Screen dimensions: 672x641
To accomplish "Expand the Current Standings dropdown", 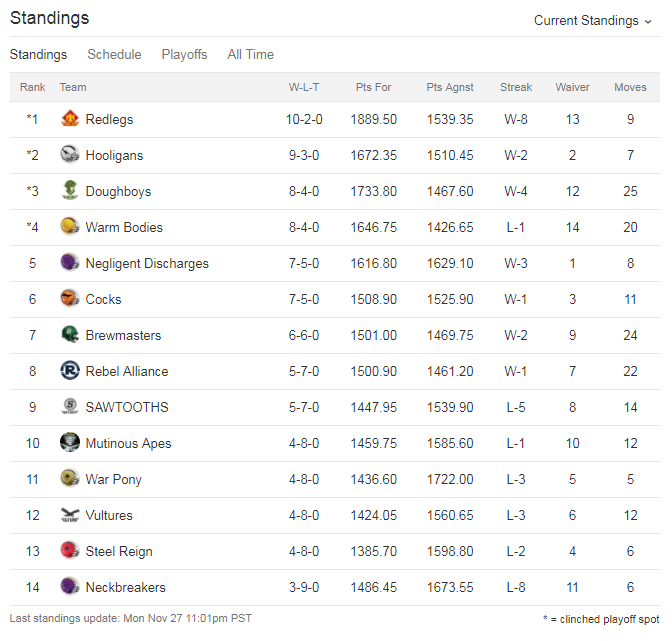I will [x=592, y=21].
